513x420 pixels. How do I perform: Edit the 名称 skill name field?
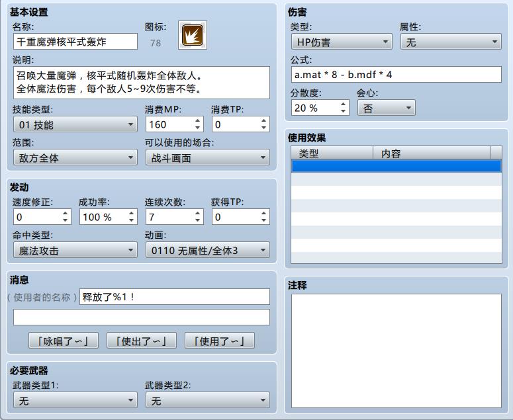click(x=75, y=42)
